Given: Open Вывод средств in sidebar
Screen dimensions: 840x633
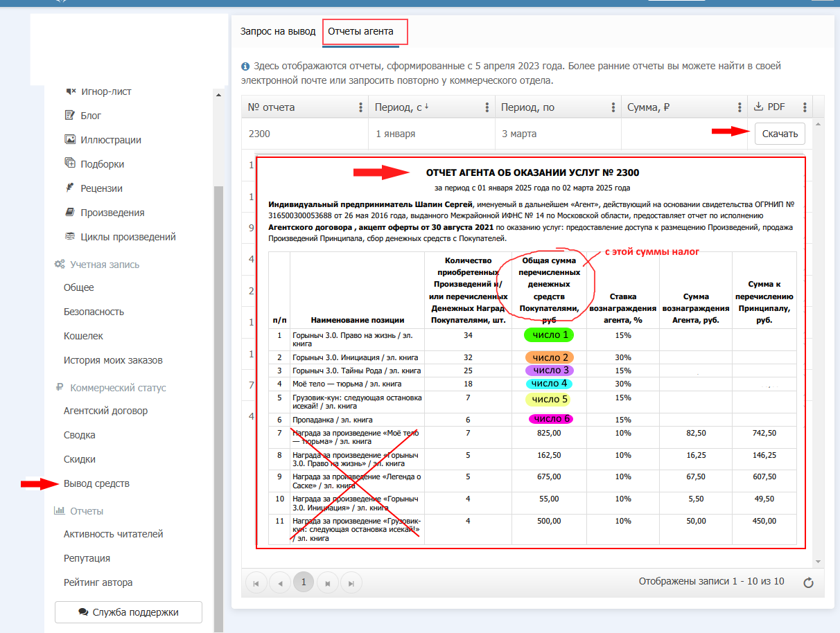Looking at the screenshot, I should (x=96, y=483).
